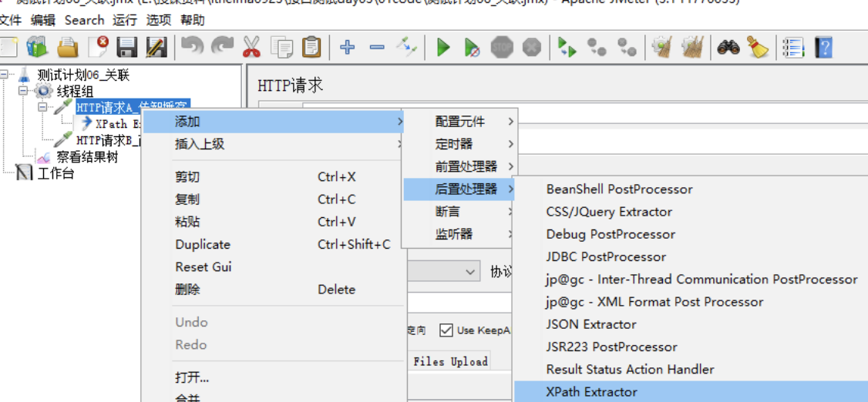Viewport: 868px width, 402px height.
Task: Expand 前置处理器 submenu
Action: 459,166
